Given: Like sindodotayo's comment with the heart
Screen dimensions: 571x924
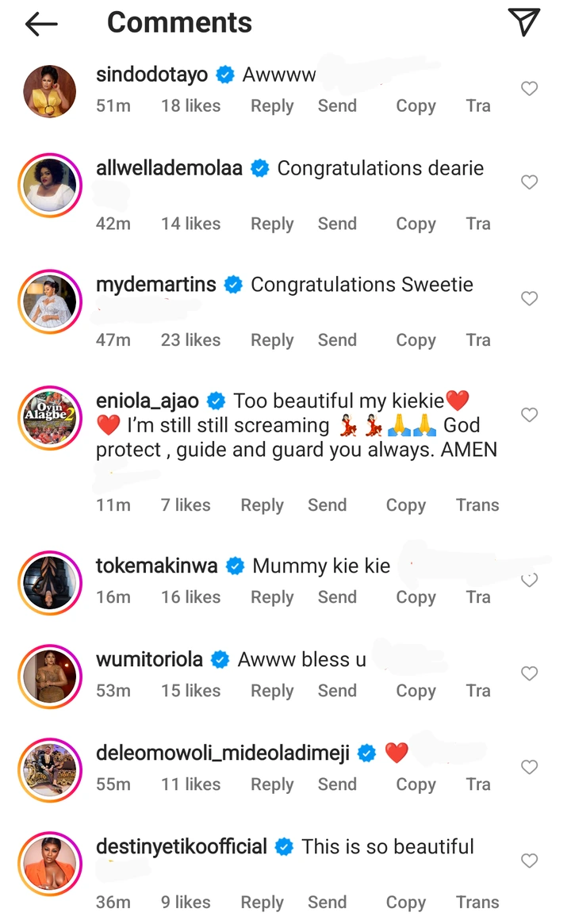Looking at the screenshot, I should tap(529, 89).
